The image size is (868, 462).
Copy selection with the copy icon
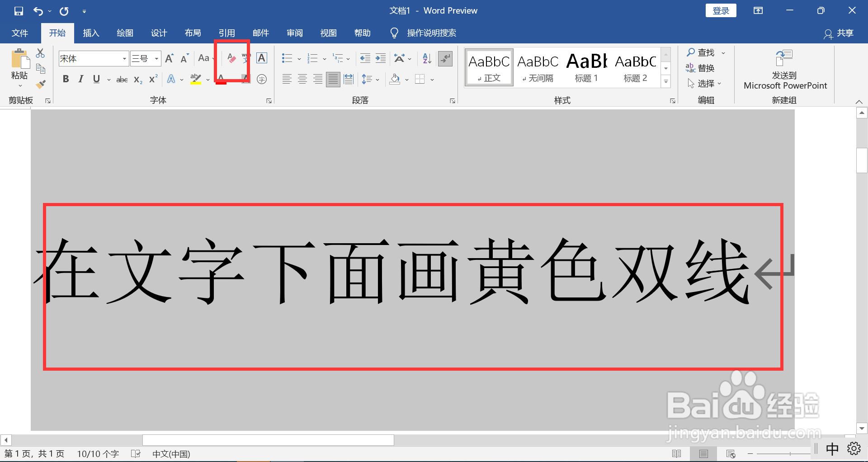click(x=40, y=69)
